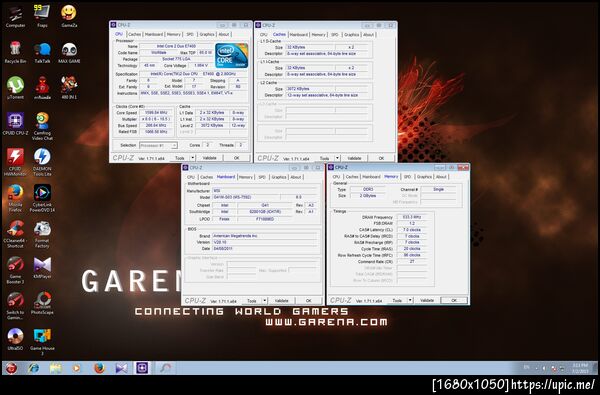
Task: Open the 480 IN 1 Mario icon
Action: [x=69, y=88]
